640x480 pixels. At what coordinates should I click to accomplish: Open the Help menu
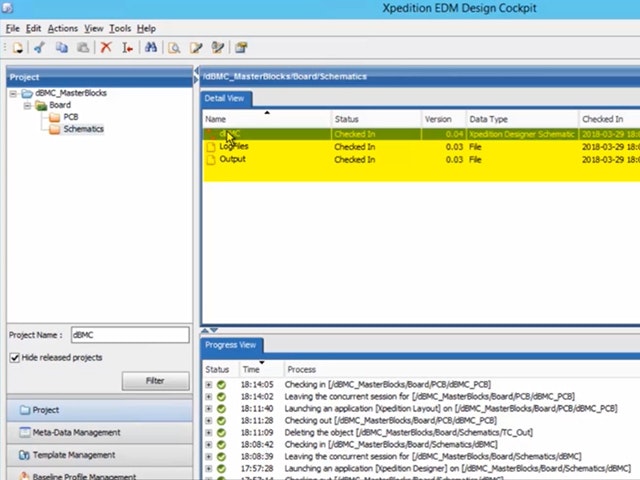(146, 29)
